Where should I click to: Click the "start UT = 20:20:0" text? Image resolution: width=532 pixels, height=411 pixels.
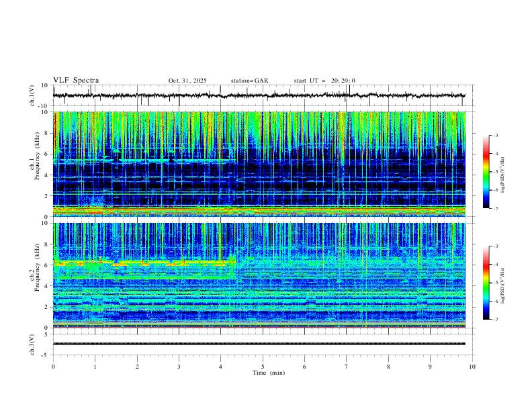coord(324,81)
